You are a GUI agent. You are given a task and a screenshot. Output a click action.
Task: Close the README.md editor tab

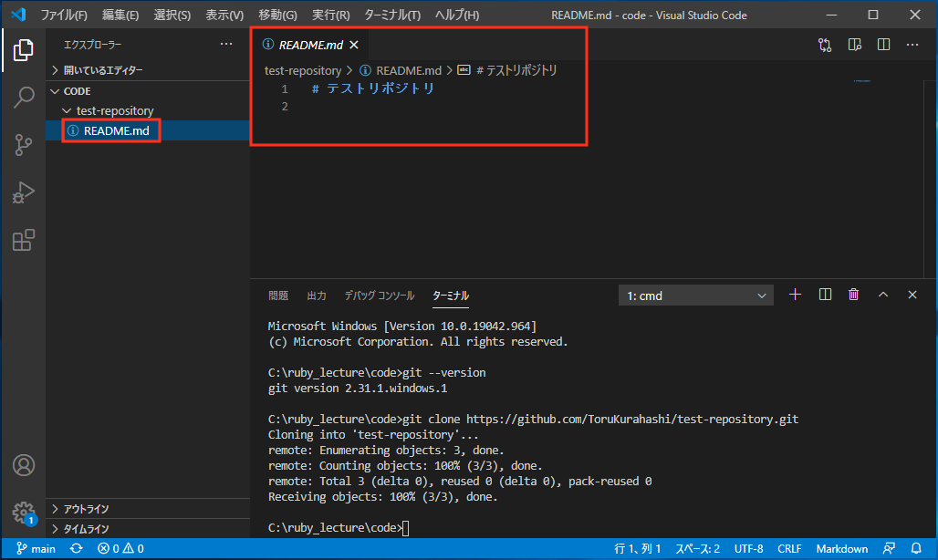point(354,45)
